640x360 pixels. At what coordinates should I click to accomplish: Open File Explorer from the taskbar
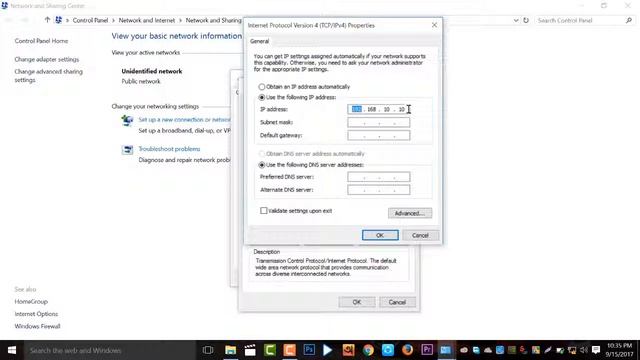click(x=231, y=350)
